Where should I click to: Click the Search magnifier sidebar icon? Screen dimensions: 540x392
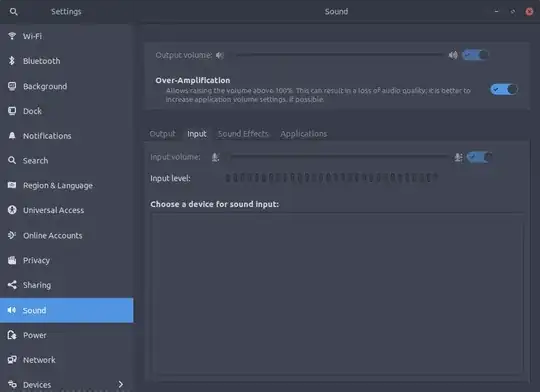pos(12,161)
